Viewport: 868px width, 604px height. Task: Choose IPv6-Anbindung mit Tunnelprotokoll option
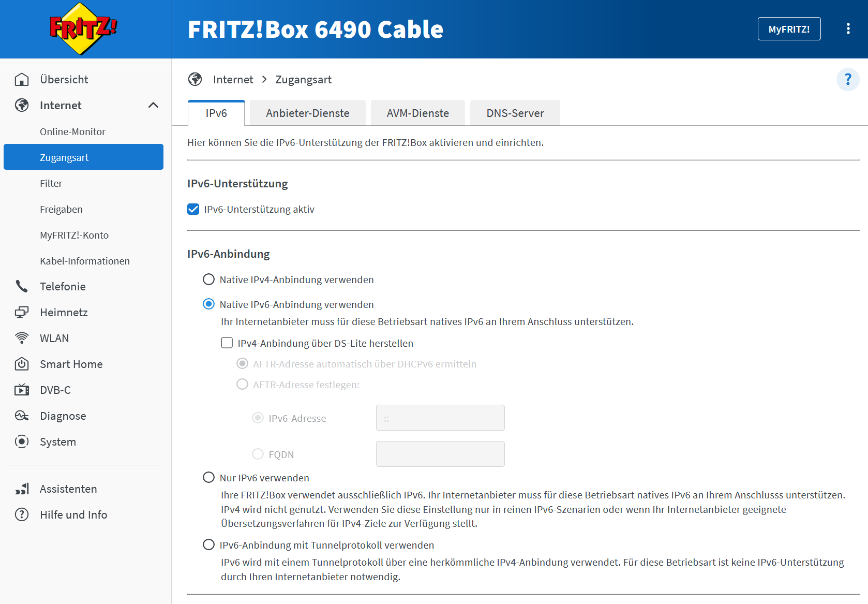click(x=208, y=544)
